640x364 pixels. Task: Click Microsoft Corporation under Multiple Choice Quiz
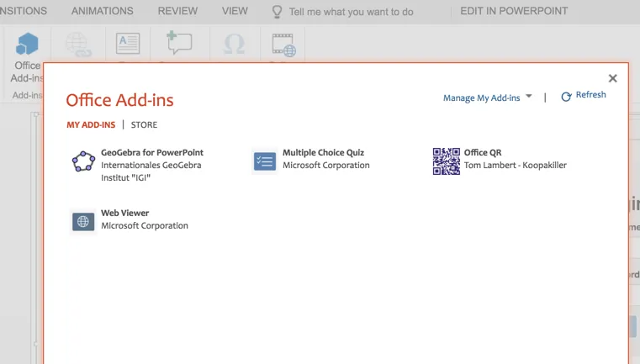[x=326, y=166]
